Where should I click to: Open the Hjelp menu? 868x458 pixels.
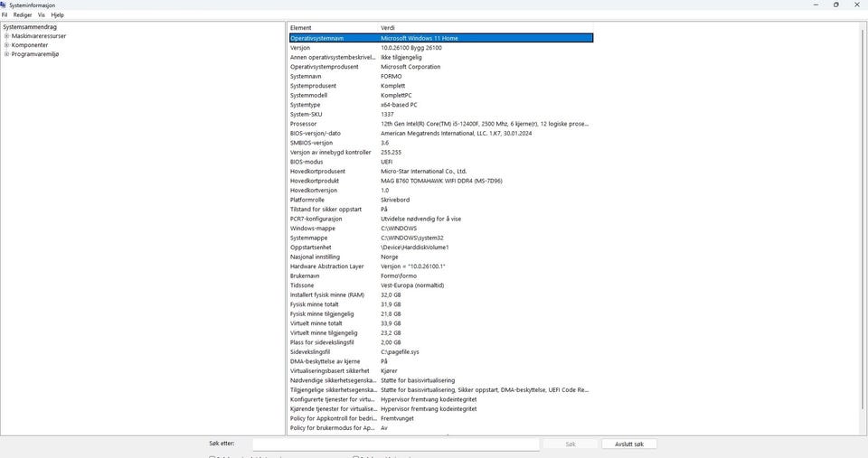(58, 15)
